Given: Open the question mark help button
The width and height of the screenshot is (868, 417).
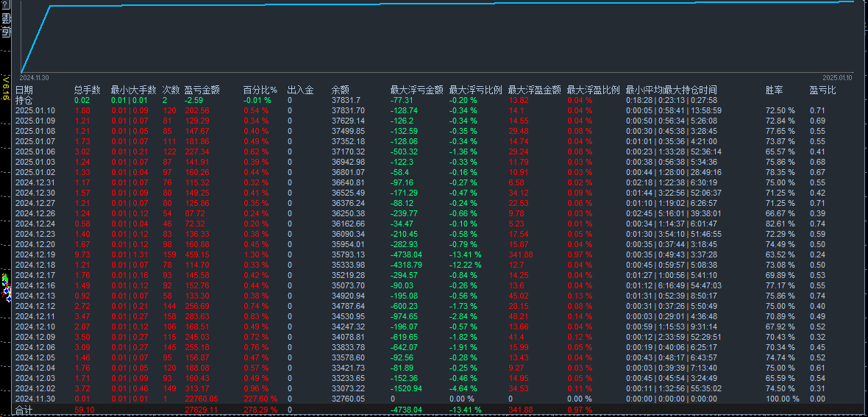Looking at the screenshot, I should tap(6, 6).
